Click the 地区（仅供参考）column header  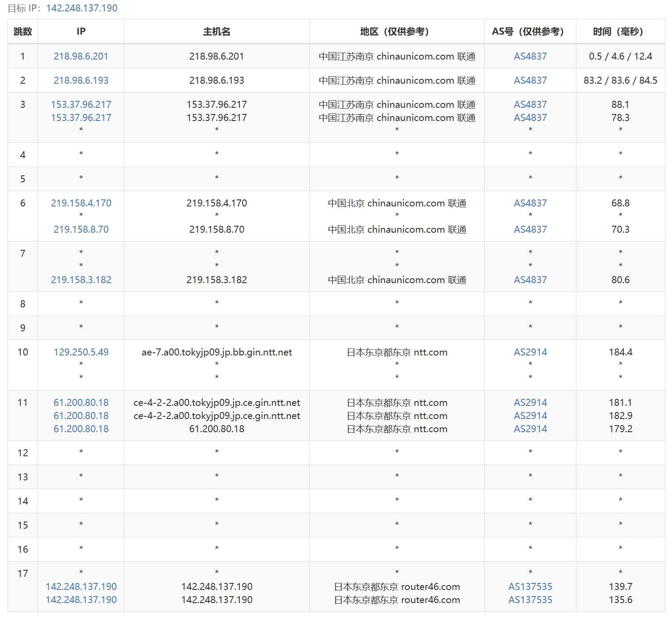(397, 32)
